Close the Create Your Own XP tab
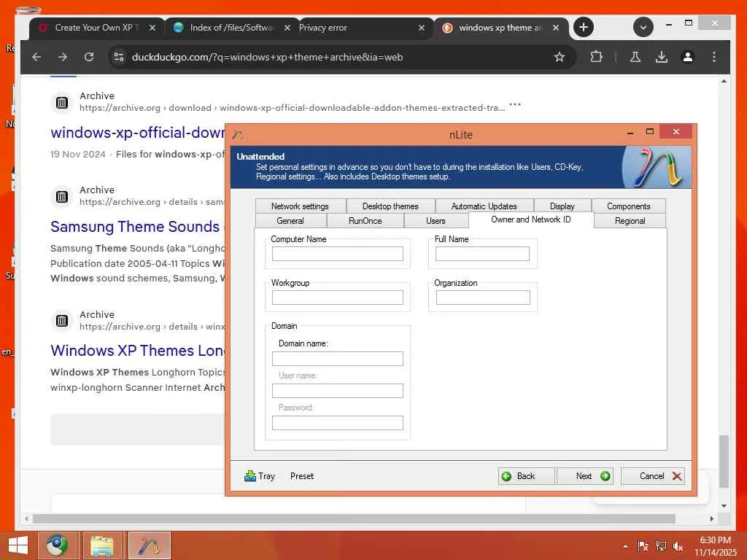The height and width of the screenshot is (560, 747). click(152, 28)
